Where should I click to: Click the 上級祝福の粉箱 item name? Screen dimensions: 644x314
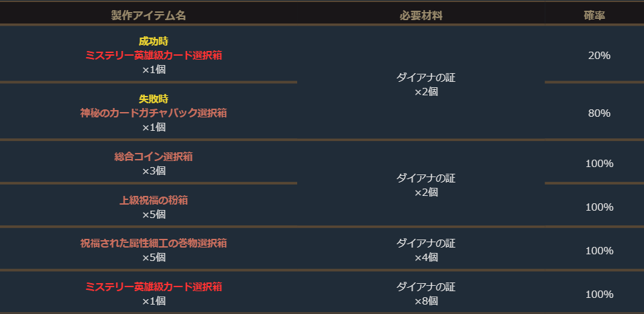point(154,200)
